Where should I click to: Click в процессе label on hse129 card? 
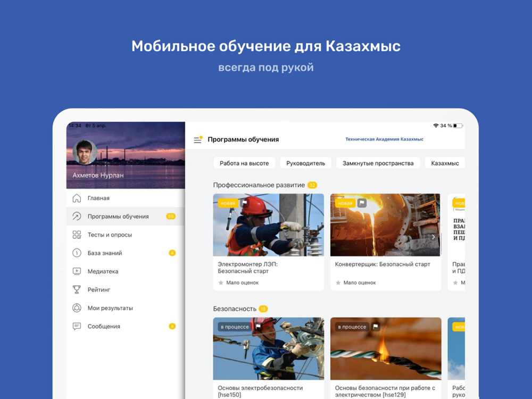352,327
